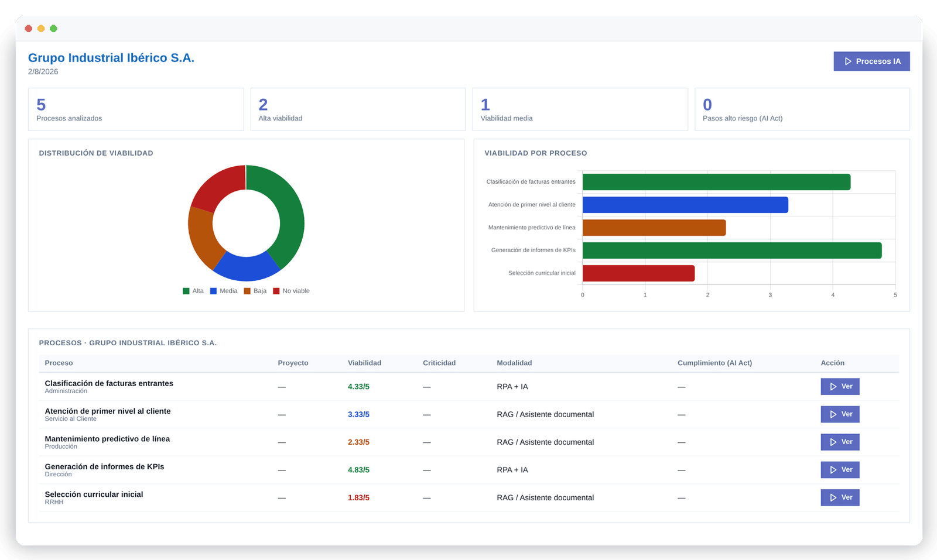Toggle the No viable legend swatch
Image resolution: width=937 pixels, height=560 pixels.
coord(276,291)
